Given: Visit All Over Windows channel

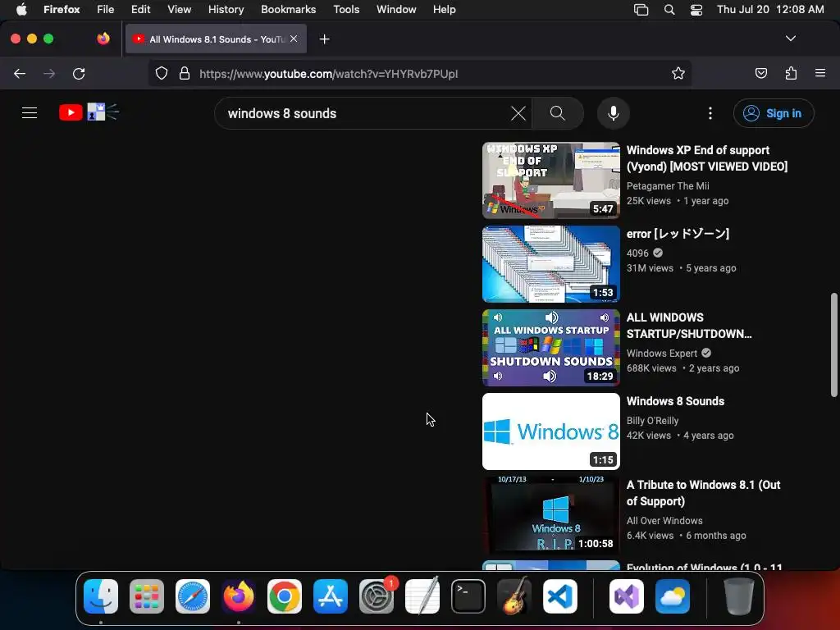Looking at the screenshot, I should click(x=664, y=520).
